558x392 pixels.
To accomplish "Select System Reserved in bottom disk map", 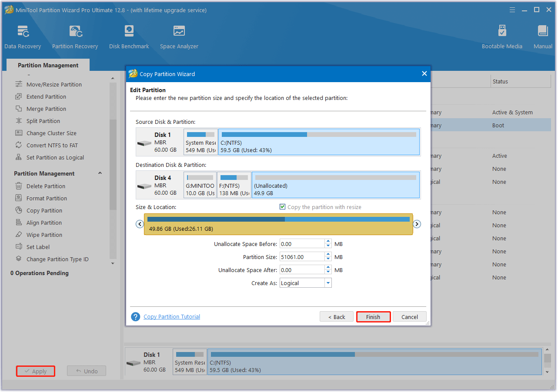I will 190,362.
